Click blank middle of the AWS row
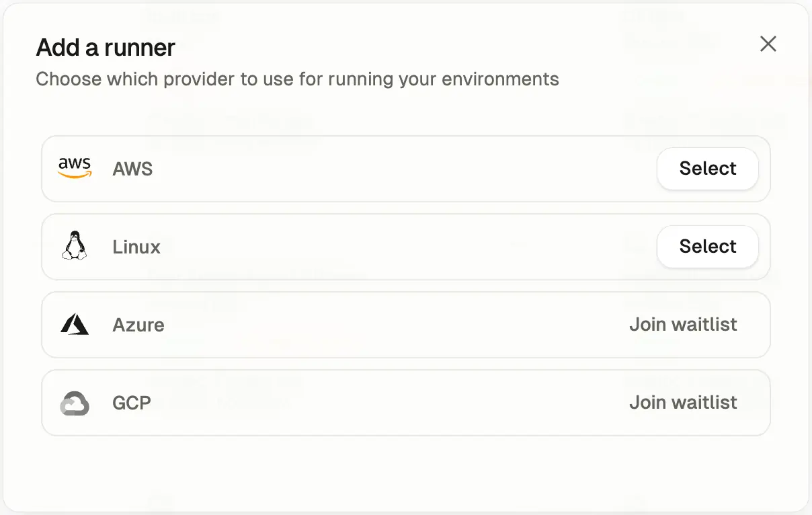The image size is (812, 515). tap(403, 169)
